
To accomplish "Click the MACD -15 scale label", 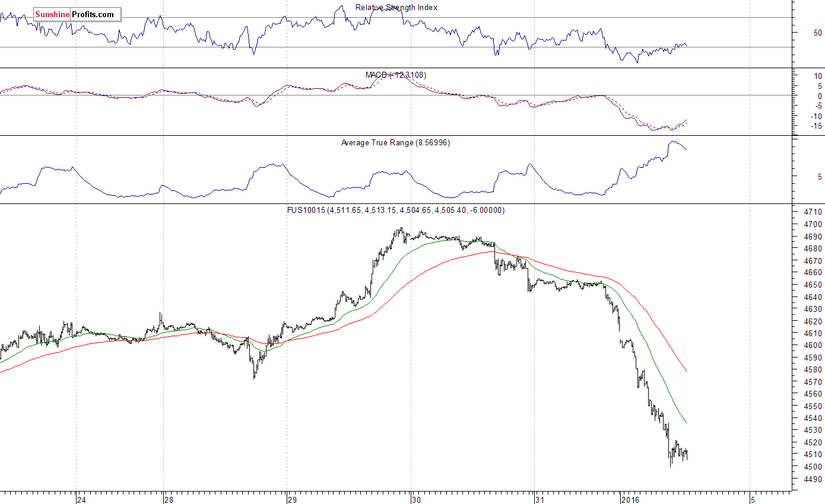I will (816, 126).
